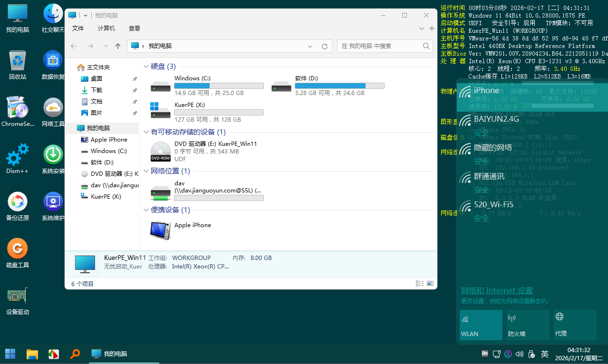The image size is (608, 364).
Task: Collapse the 便携设备 (1) group
Action: point(146,210)
